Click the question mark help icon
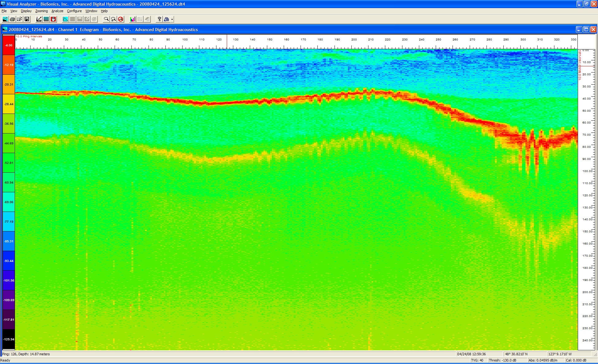The width and height of the screenshot is (598, 364). click(159, 19)
